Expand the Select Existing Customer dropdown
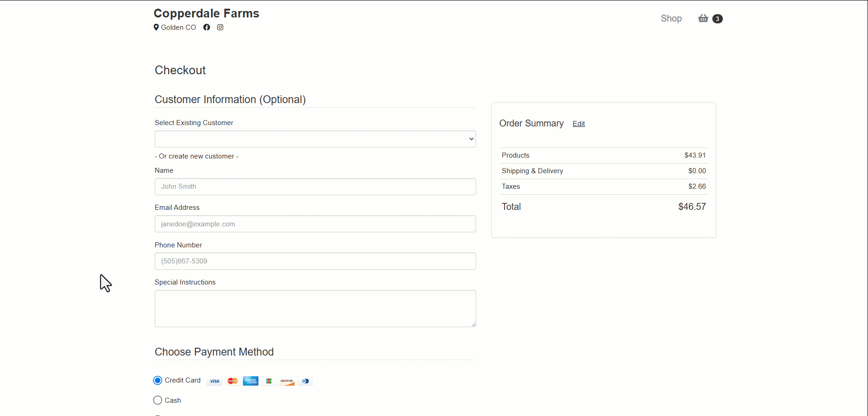The width and height of the screenshot is (868, 416). [x=315, y=139]
